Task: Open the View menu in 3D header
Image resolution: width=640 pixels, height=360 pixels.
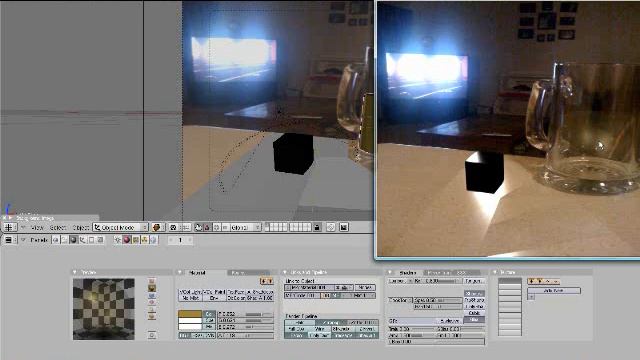Action: click(37, 227)
